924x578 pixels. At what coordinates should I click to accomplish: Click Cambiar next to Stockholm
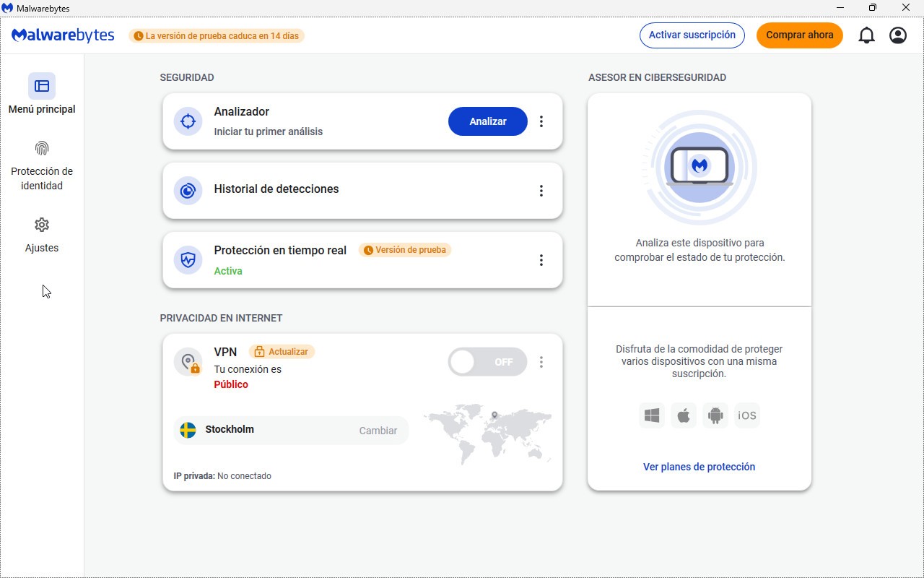click(378, 431)
